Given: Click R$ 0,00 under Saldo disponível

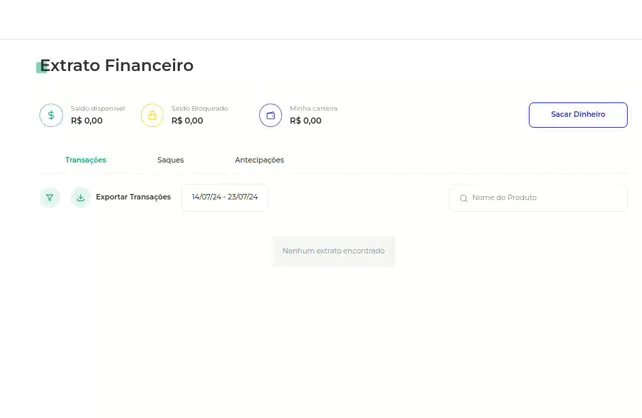Looking at the screenshot, I should (x=87, y=121).
